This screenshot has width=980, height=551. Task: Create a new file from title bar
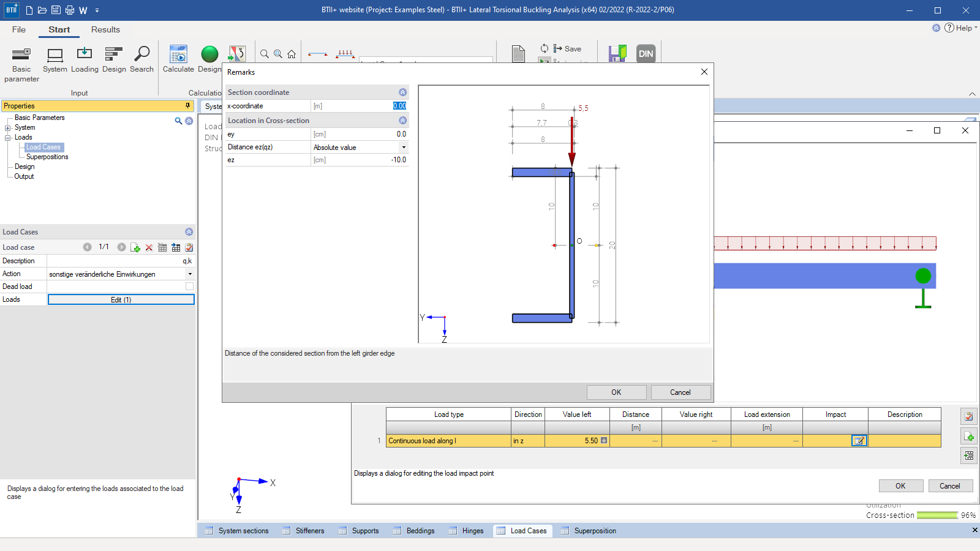pos(29,10)
